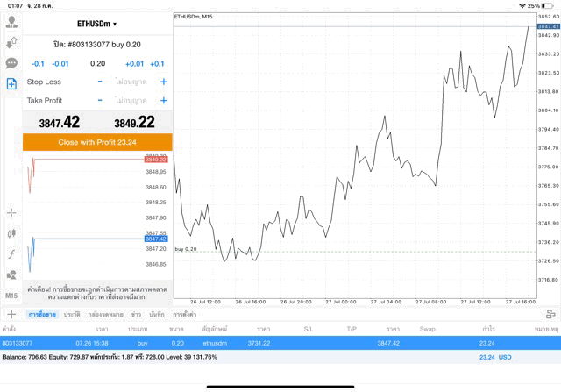
Task: Open the quotes up-down arrows icon
Action: pos(11,42)
